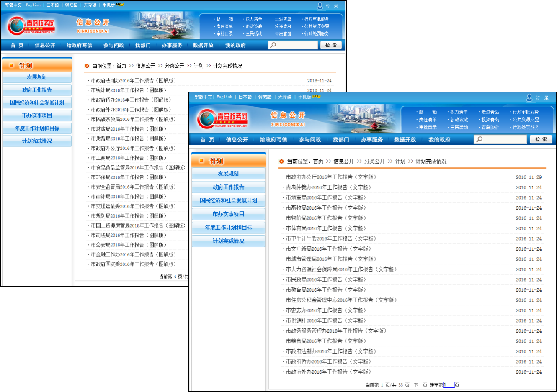Select 年度工作计划和目标 in back window's sidebar
This screenshot has height=392, width=557.
point(37,128)
